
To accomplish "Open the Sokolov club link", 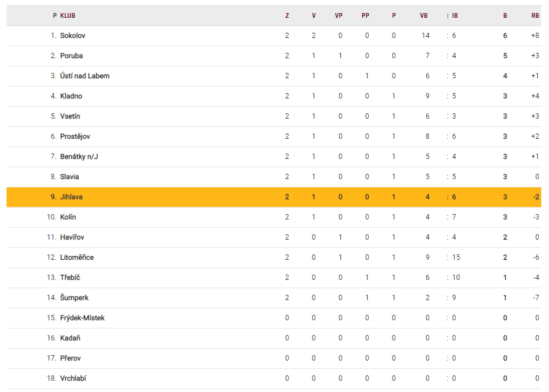I will pyautogui.click(x=73, y=36).
